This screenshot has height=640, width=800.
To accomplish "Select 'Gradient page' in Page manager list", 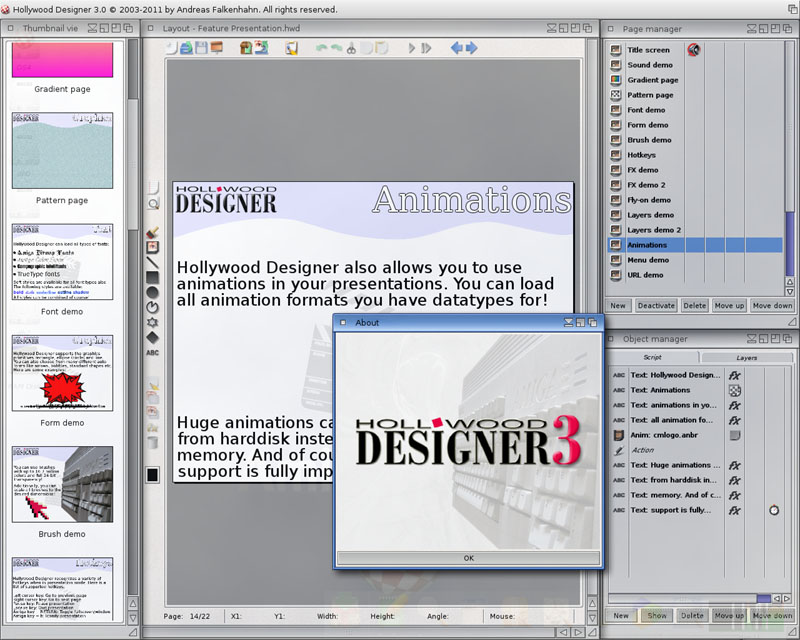I will click(695, 80).
